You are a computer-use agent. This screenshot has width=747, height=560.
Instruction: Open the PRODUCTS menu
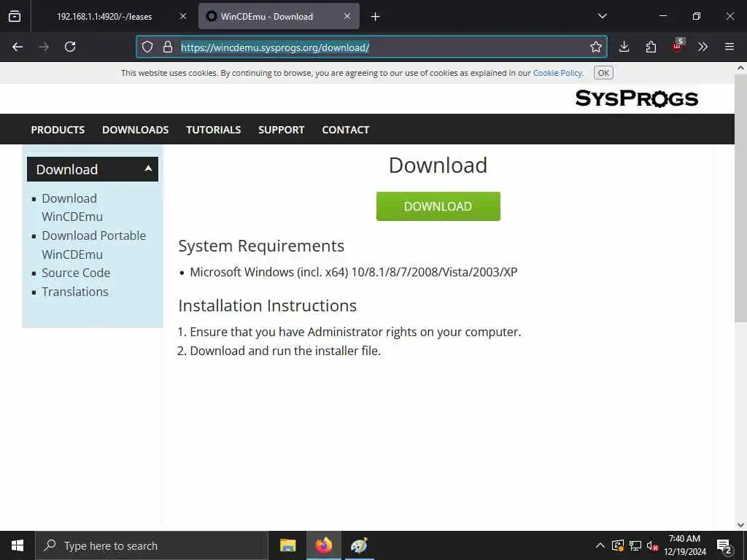click(x=58, y=130)
